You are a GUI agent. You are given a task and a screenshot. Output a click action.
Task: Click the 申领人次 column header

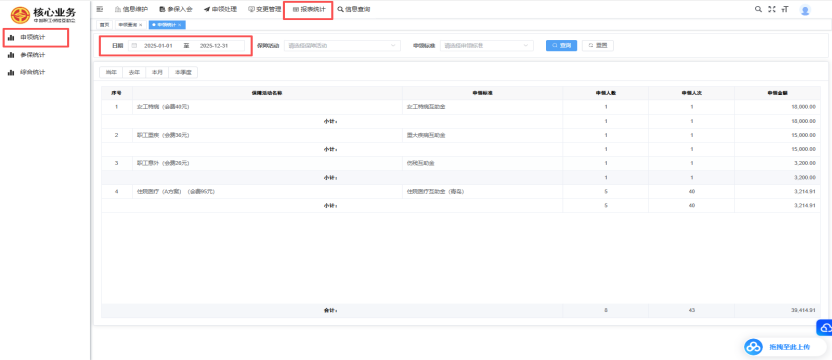point(691,93)
